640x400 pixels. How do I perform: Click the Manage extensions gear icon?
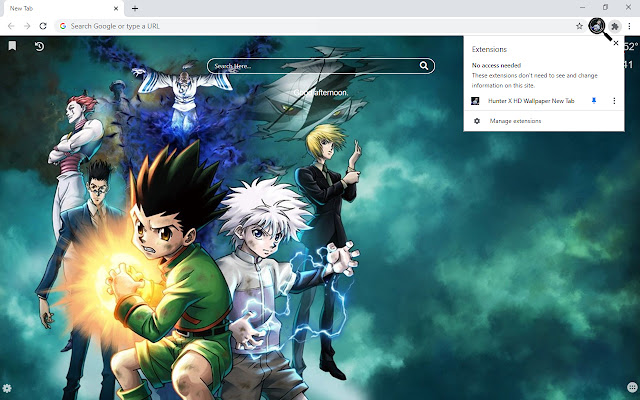tap(477, 121)
